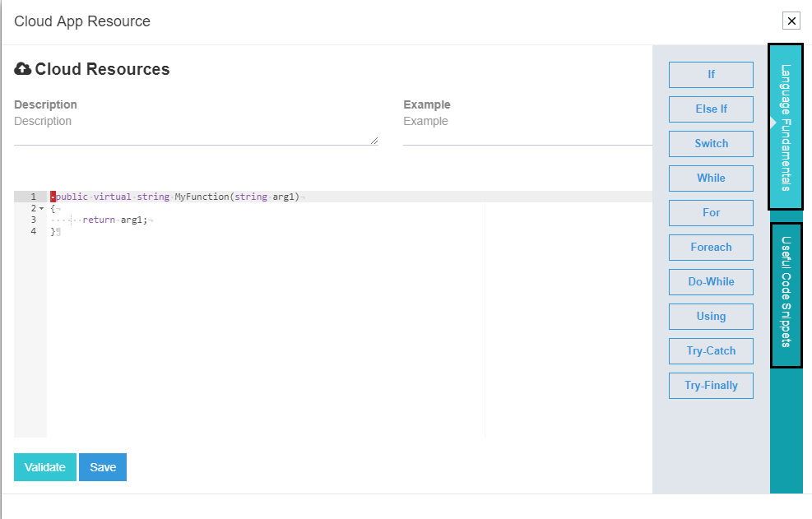Insert a Try-Catch block snippet
Viewport: 812px width, 519px height.
coord(710,350)
